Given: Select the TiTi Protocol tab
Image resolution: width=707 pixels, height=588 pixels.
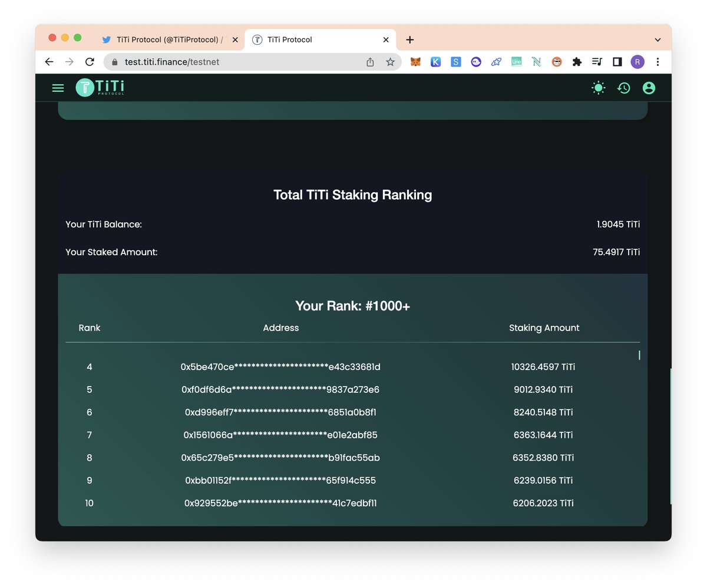Looking at the screenshot, I should (320, 39).
